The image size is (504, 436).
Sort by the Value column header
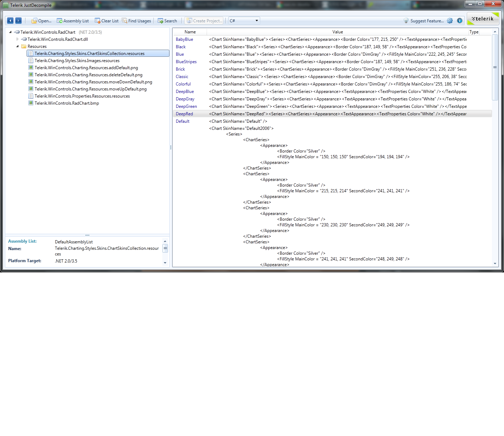pyautogui.click(x=337, y=32)
